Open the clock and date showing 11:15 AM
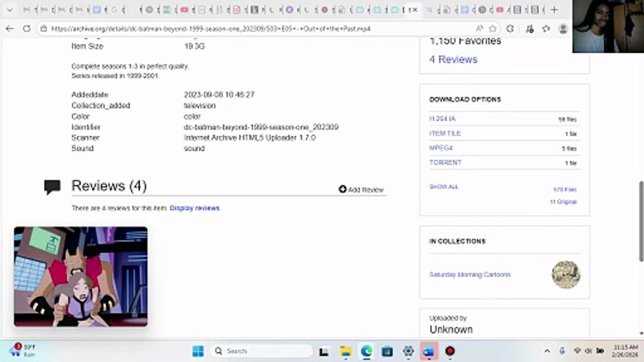 point(625,351)
